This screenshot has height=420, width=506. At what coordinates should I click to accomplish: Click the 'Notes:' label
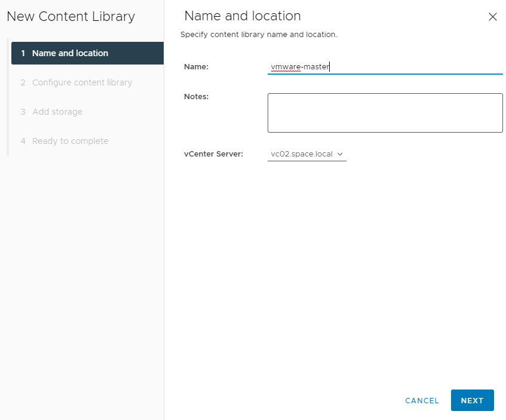click(x=196, y=97)
